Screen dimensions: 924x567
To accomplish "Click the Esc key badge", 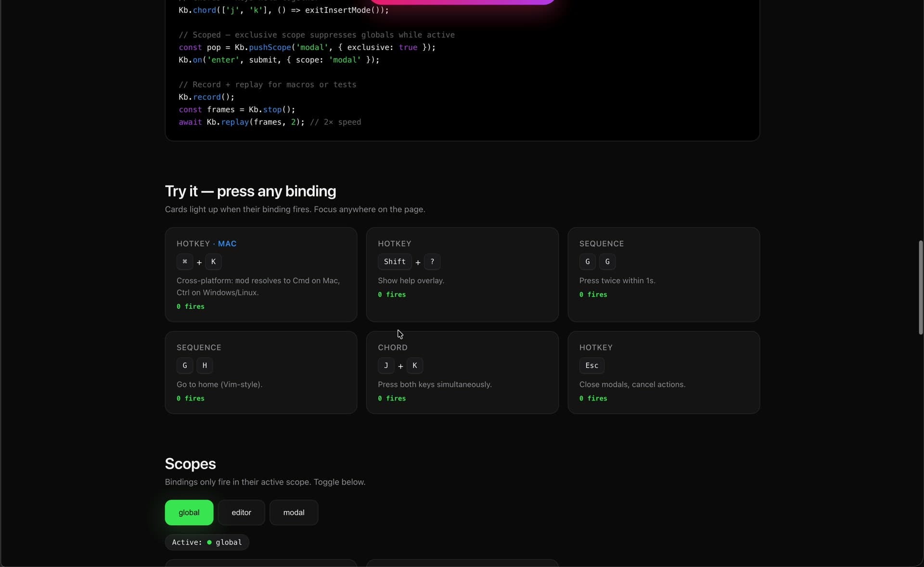I will 591,366.
